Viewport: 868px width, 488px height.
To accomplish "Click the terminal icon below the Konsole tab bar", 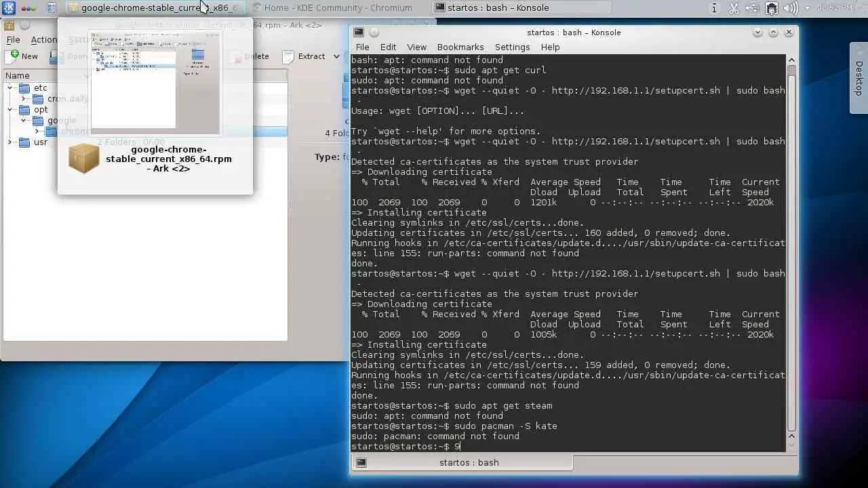I will (361, 462).
